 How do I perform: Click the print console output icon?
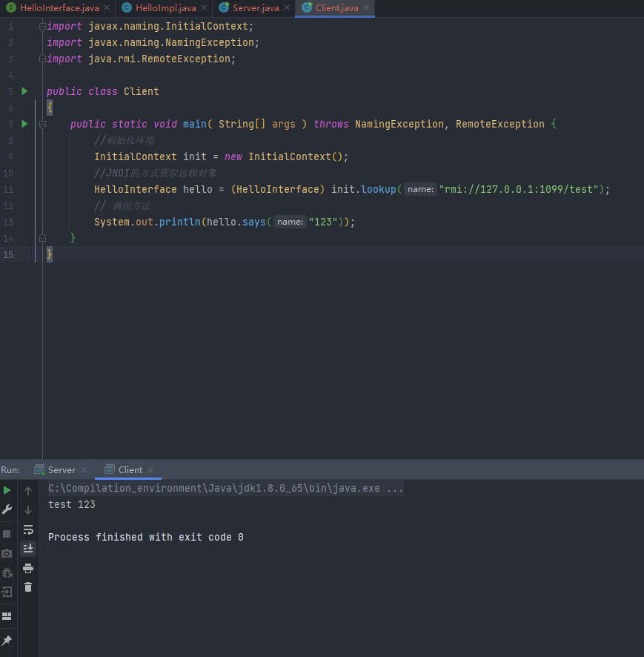click(x=28, y=568)
